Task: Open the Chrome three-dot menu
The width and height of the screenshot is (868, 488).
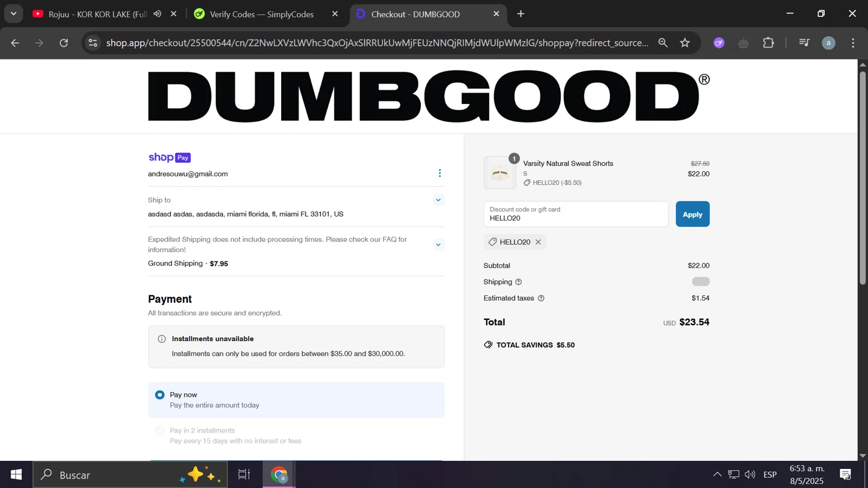Action: point(853,43)
